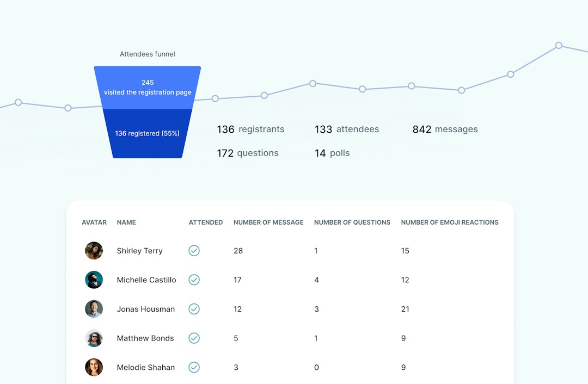The height and width of the screenshot is (384, 588).
Task: Click Melodie Shahan's questions value 0
Action: tap(316, 368)
